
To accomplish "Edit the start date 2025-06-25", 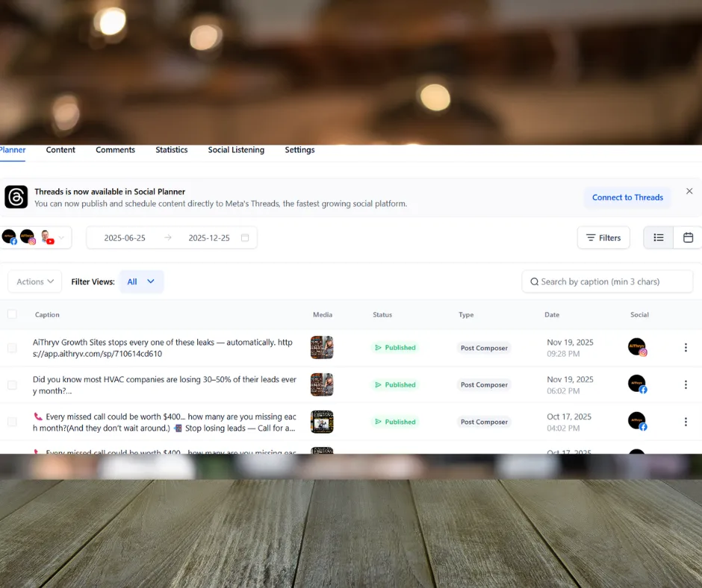I will click(125, 238).
